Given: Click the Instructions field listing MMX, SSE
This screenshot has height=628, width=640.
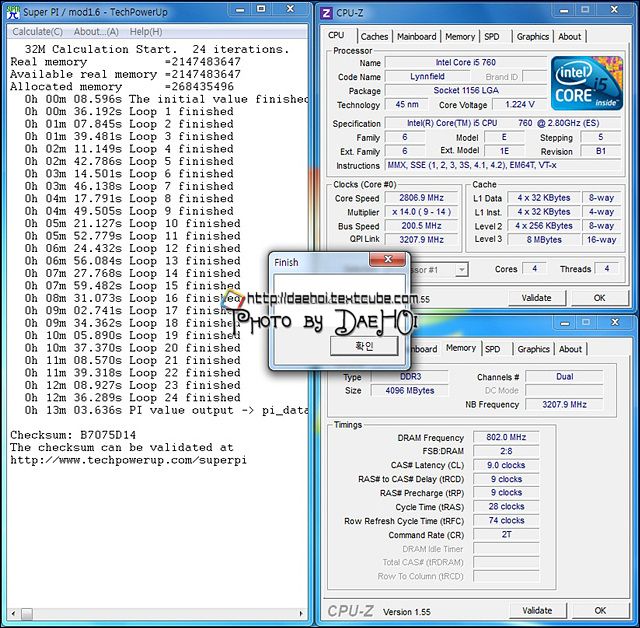Looking at the screenshot, I should (503, 165).
